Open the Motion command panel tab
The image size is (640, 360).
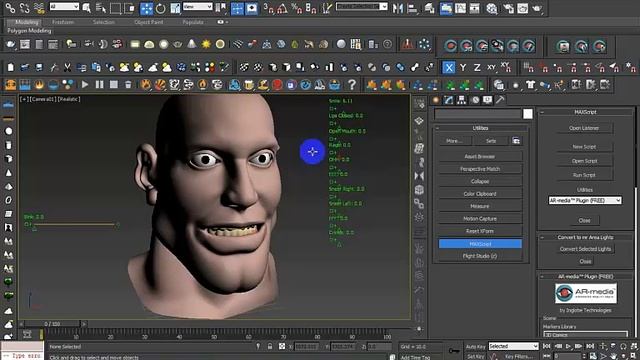click(x=475, y=100)
